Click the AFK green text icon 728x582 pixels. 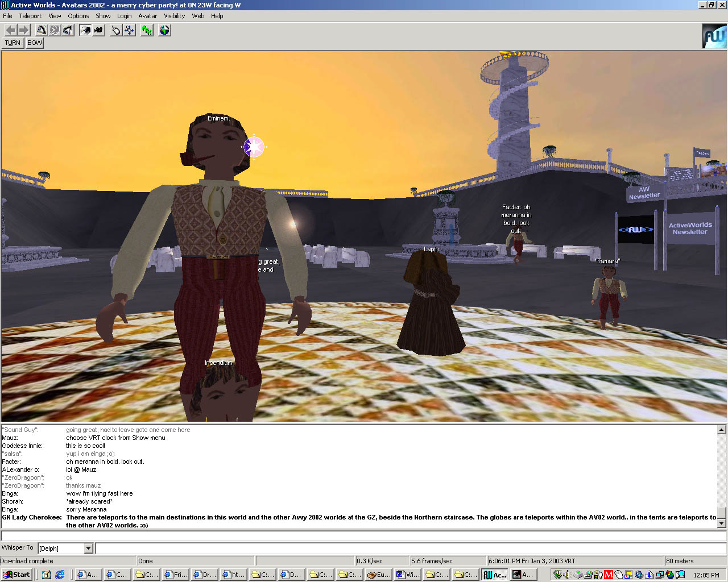click(x=147, y=30)
